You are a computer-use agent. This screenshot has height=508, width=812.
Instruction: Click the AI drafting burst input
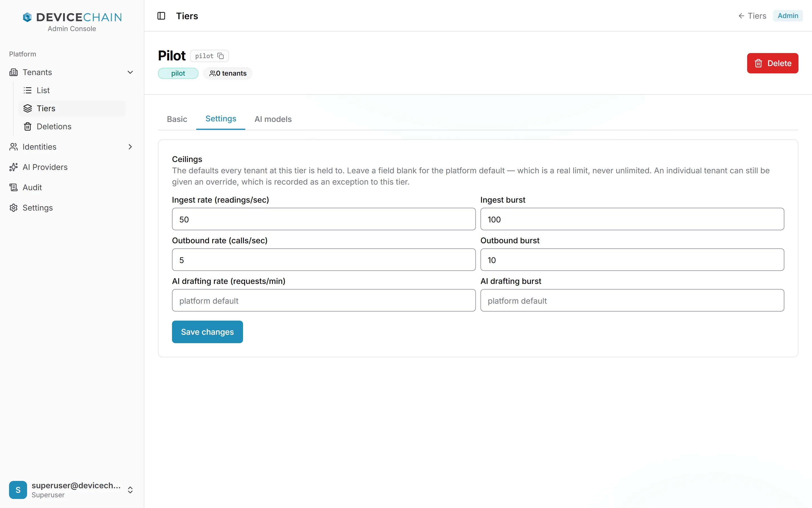click(x=632, y=300)
